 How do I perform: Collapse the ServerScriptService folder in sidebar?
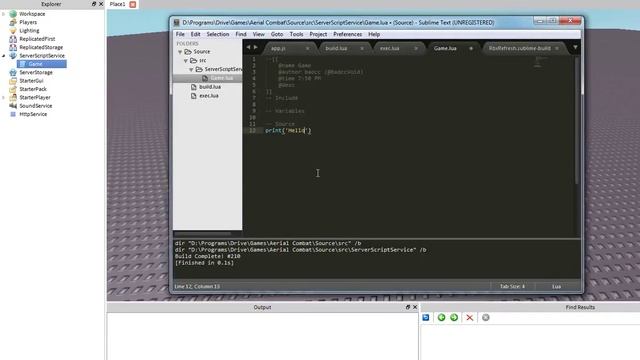pyautogui.click(x=191, y=69)
